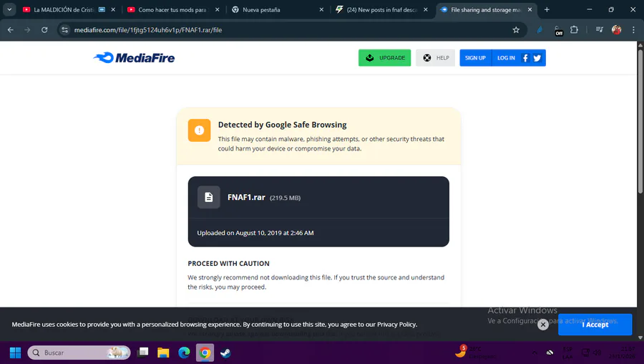The width and height of the screenshot is (644, 364).
Task: Open File Explorer from the taskbar
Action: click(163, 353)
